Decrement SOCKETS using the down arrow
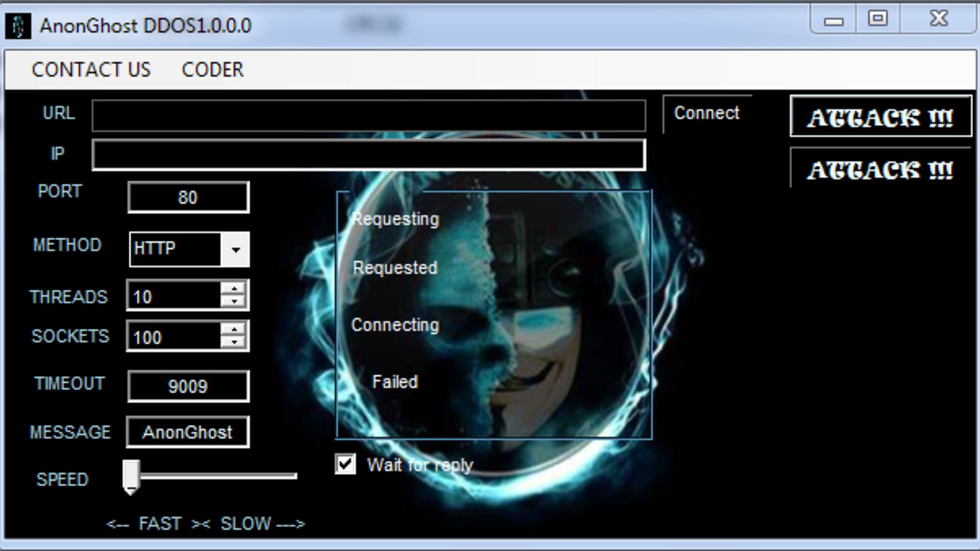This screenshot has height=551, width=980. pos(234,342)
